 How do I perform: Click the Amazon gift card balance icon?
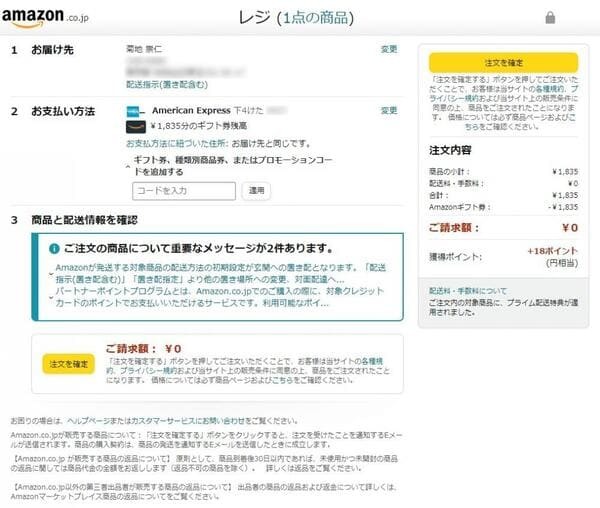coord(136,127)
